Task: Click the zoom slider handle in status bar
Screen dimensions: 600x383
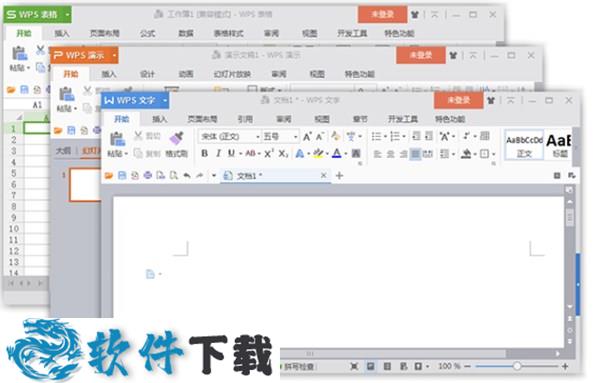Action: (517, 366)
